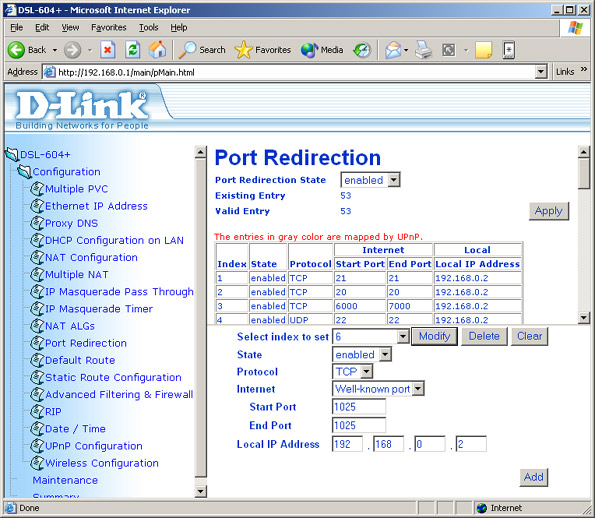The width and height of the screenshot is (595, 518).
Task: Open the Select index to set dropdown
Action: (403, 336)
